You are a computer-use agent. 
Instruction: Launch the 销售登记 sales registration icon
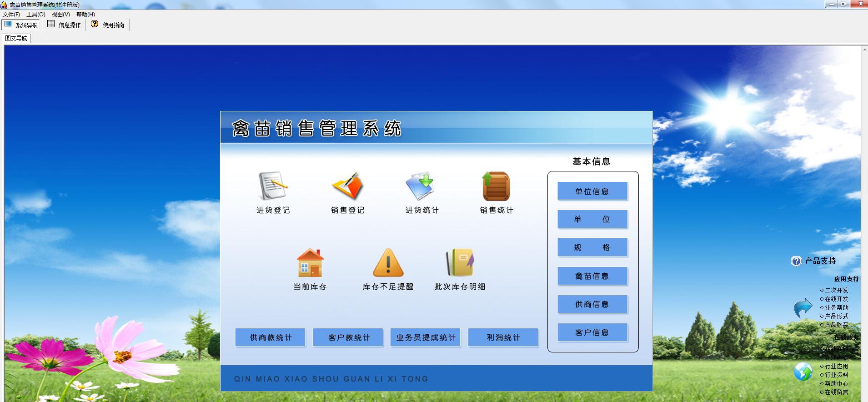tap(347, 186)
